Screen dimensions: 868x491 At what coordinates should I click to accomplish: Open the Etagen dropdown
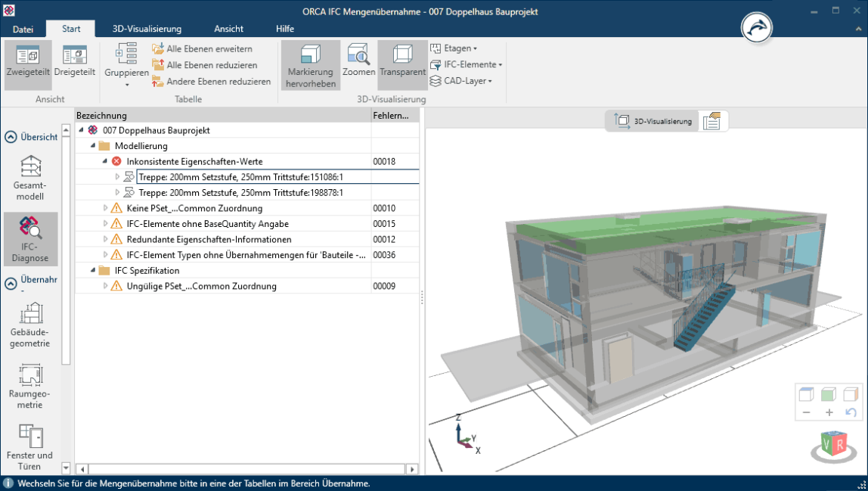pyautogui.click(x=454, y=48)
